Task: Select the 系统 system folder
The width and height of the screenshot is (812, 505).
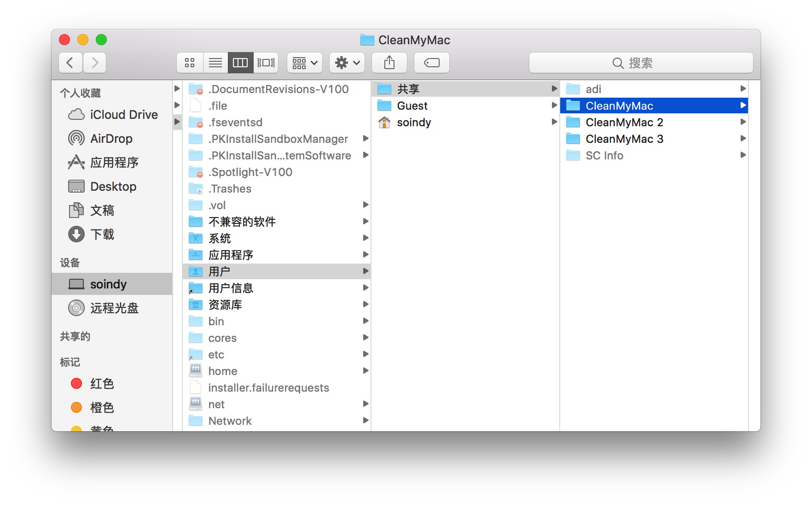Action: pyautogui.click(x=276, y=238)
